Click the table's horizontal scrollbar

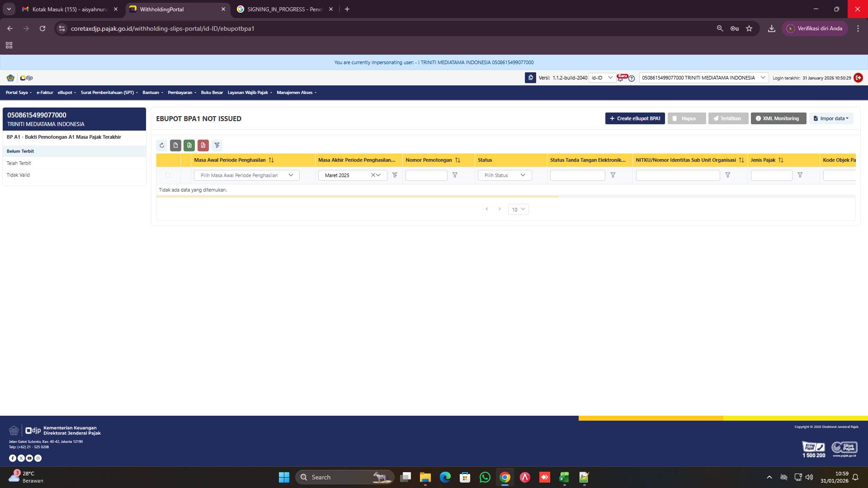[357, 197]
